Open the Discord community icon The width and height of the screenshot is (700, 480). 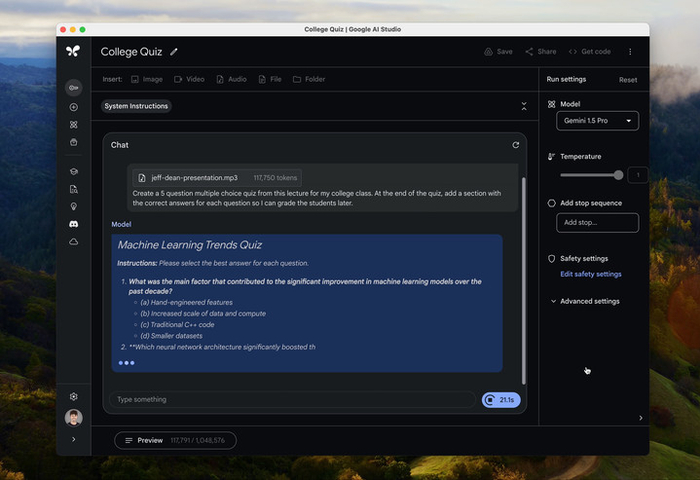click(x=74, y=224)
